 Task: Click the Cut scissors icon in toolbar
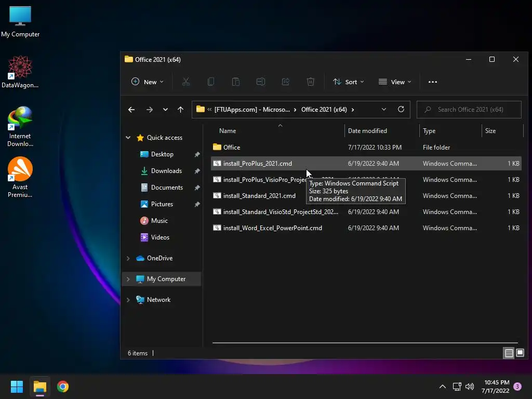185,82
